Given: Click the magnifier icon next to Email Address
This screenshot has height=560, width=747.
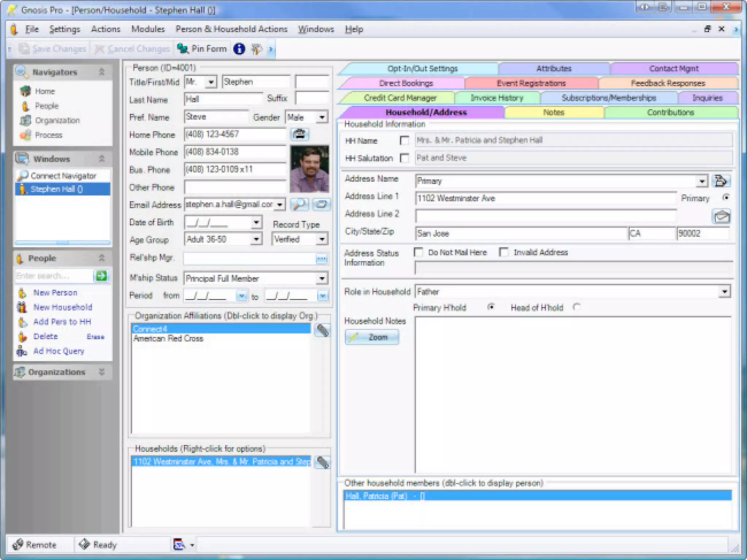Looking at the screenshot, I should [x=299, y=205].
